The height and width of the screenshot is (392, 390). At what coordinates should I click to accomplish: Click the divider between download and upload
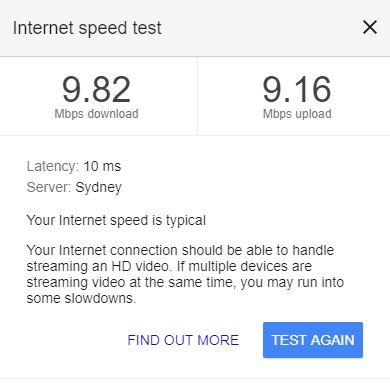(x=197, y=96)
